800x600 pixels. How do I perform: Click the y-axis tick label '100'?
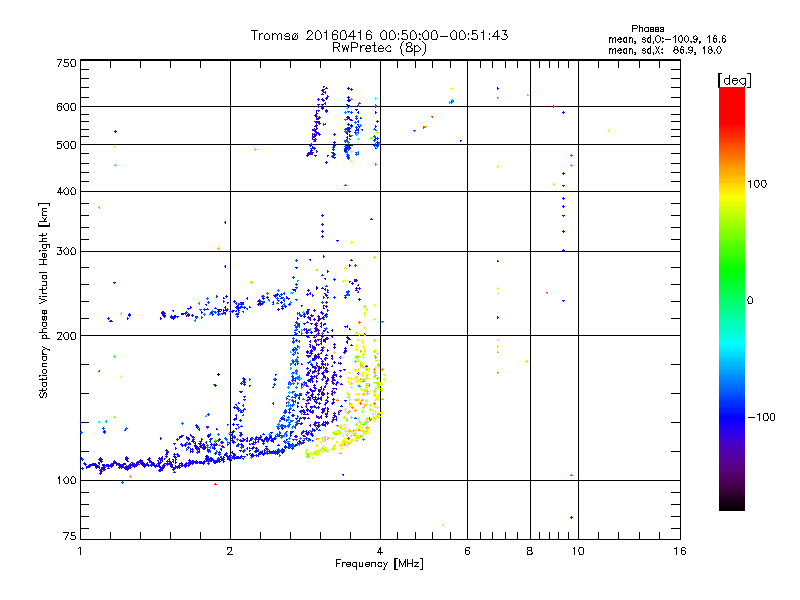66,480
